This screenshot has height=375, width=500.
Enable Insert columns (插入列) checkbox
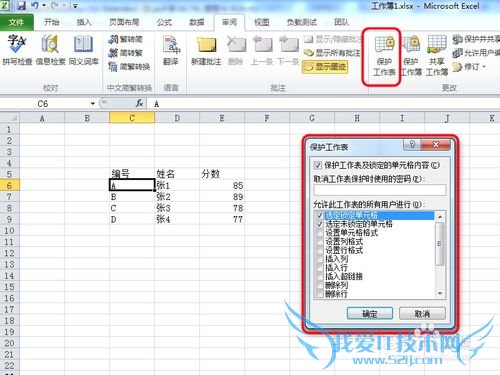[320, 259]
